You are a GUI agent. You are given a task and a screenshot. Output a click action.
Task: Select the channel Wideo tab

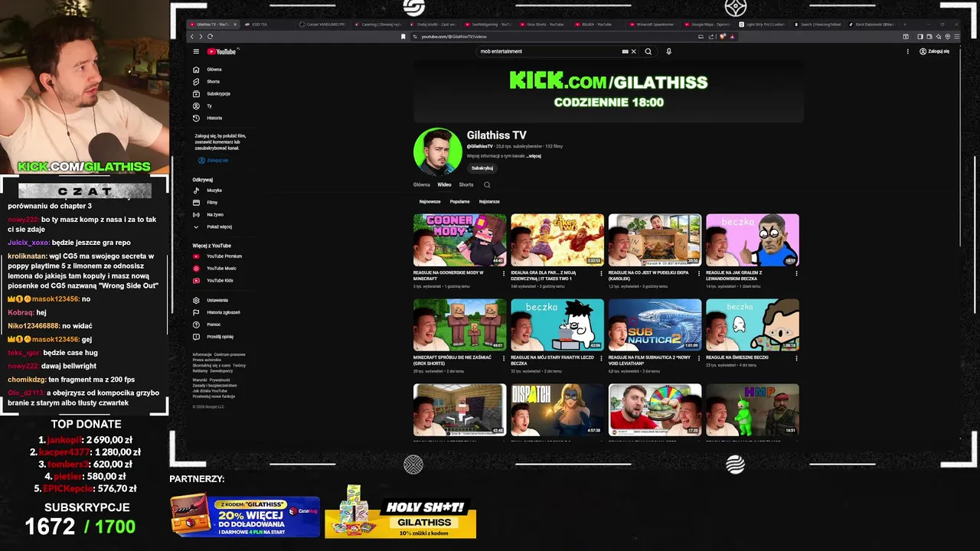tap(444, 184)
